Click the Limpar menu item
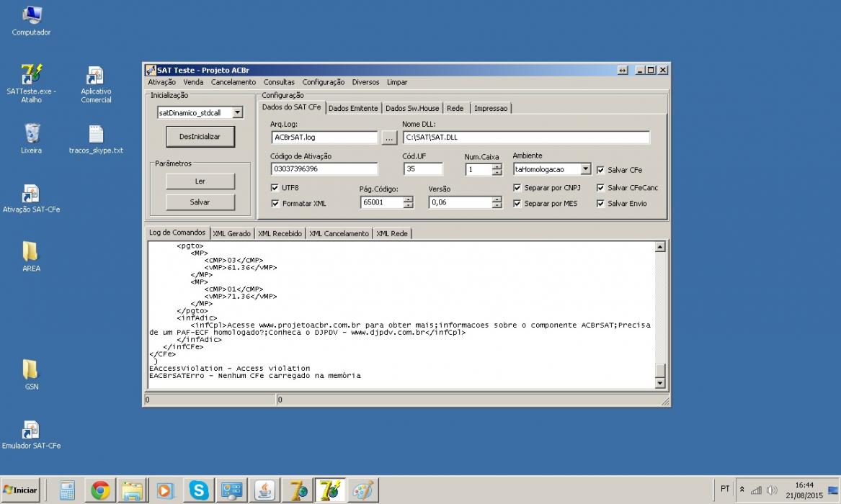 tap(397, 82)
